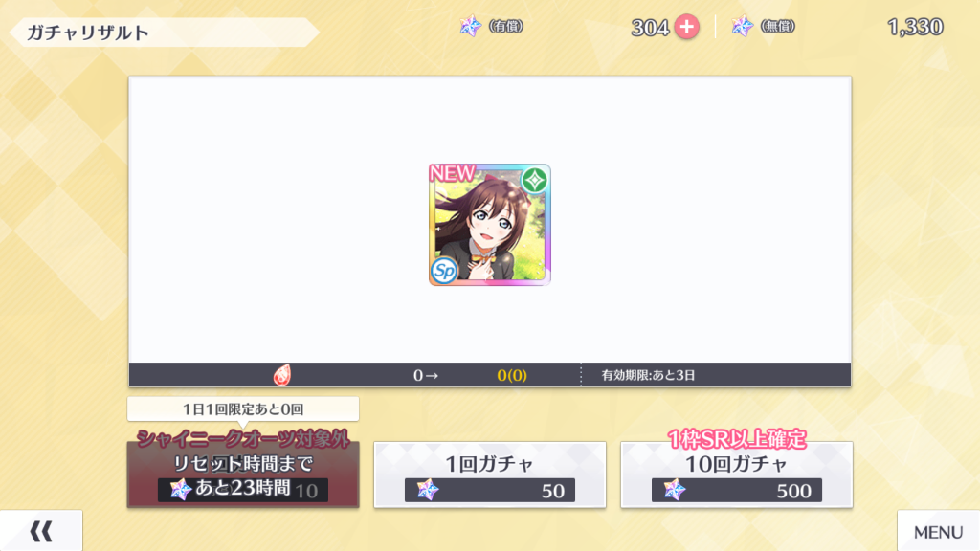
Task: Tap the red droplet icon in the status bar
Action: coord(282,375)
